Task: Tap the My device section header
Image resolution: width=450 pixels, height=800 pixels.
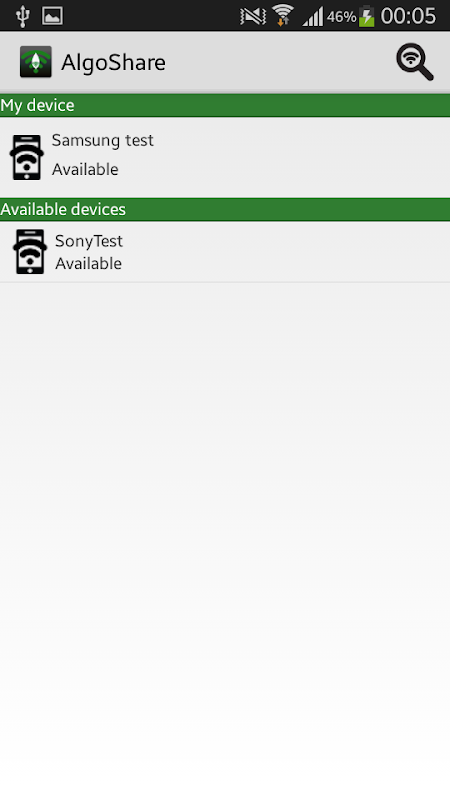Action: [225, 105]
